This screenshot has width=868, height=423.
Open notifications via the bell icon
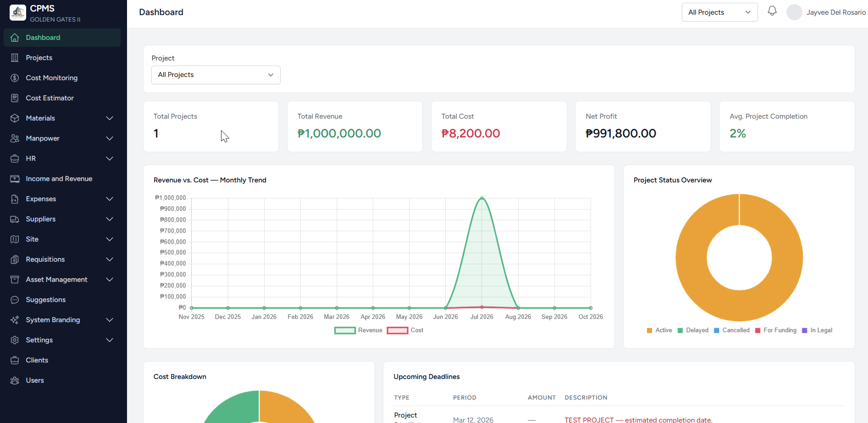click(x=772, y=11)
